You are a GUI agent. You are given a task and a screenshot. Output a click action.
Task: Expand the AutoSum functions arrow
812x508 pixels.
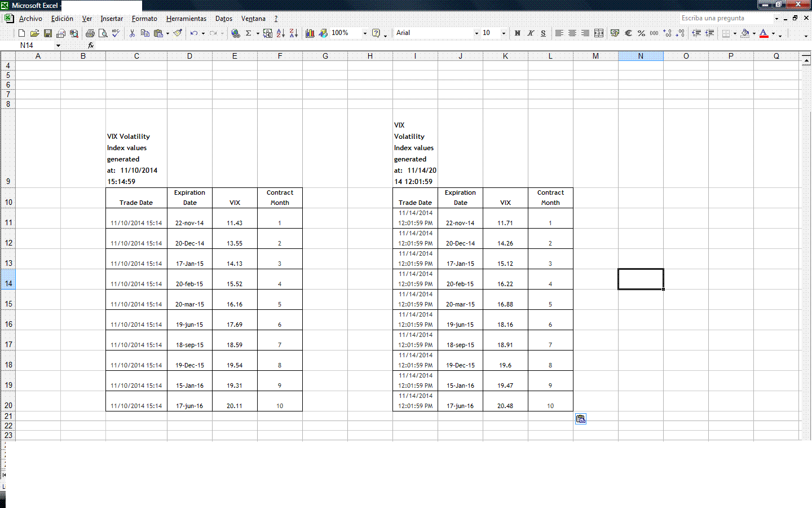point(258,33)
